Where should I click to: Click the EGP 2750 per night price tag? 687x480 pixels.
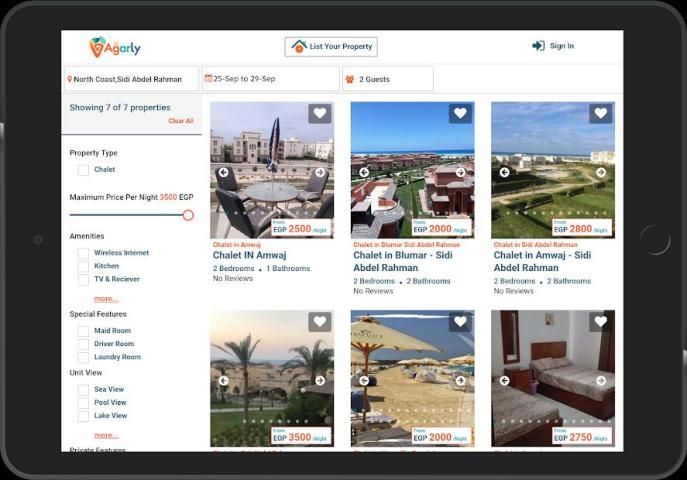click(581, 436)
